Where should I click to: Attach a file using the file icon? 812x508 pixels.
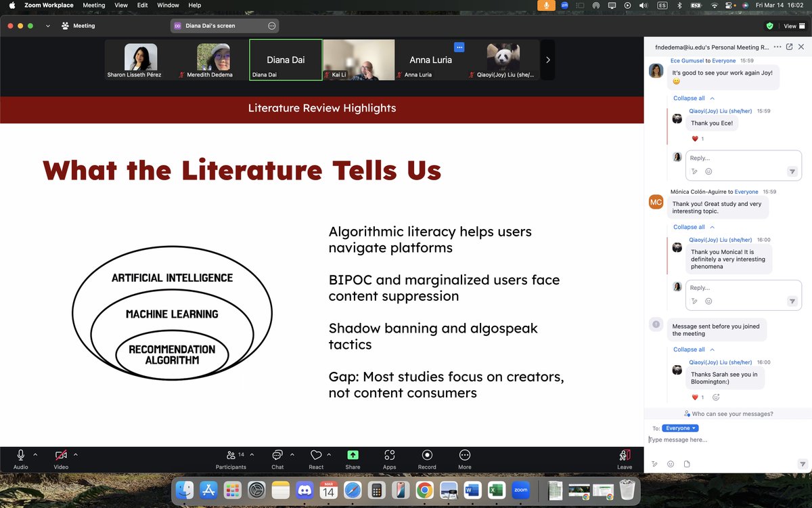687,464
